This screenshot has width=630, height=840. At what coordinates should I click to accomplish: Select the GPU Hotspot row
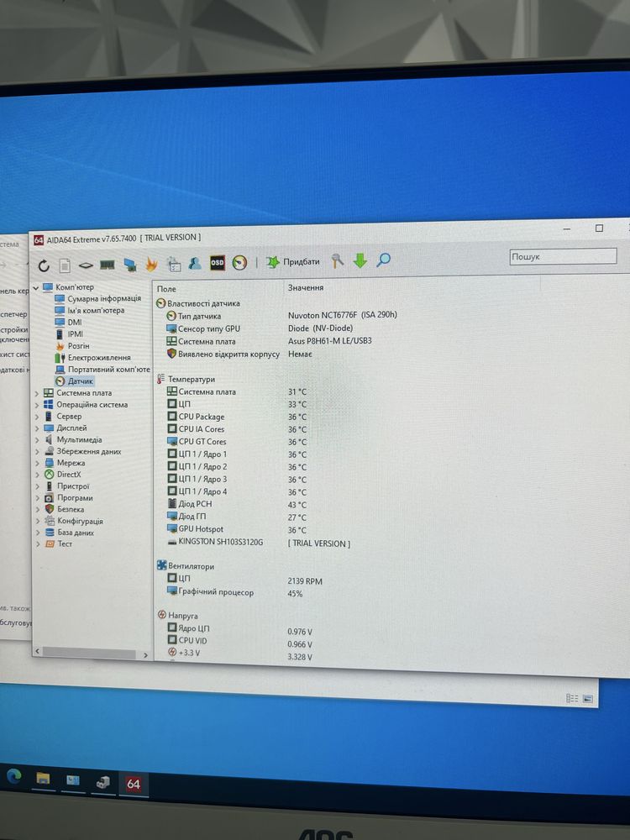(236, 529)
